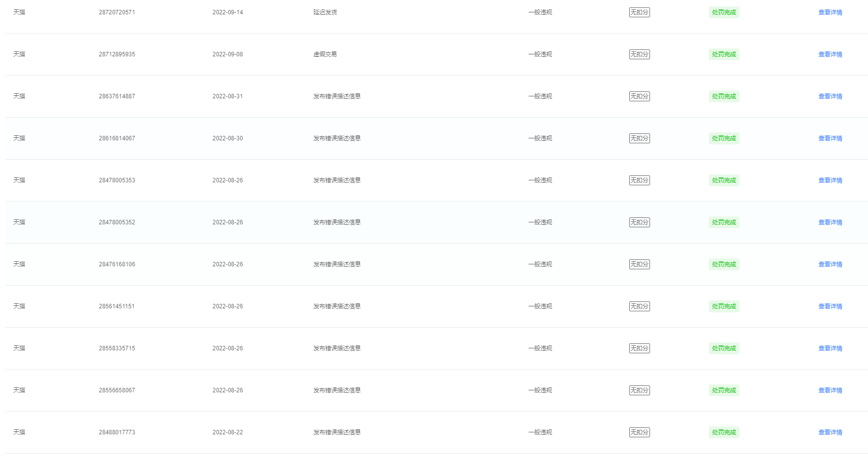Open 查看详情 for record 28558335715
Image resolution: width=868 pixels, height=461 pixels.
tap(830, 348)
